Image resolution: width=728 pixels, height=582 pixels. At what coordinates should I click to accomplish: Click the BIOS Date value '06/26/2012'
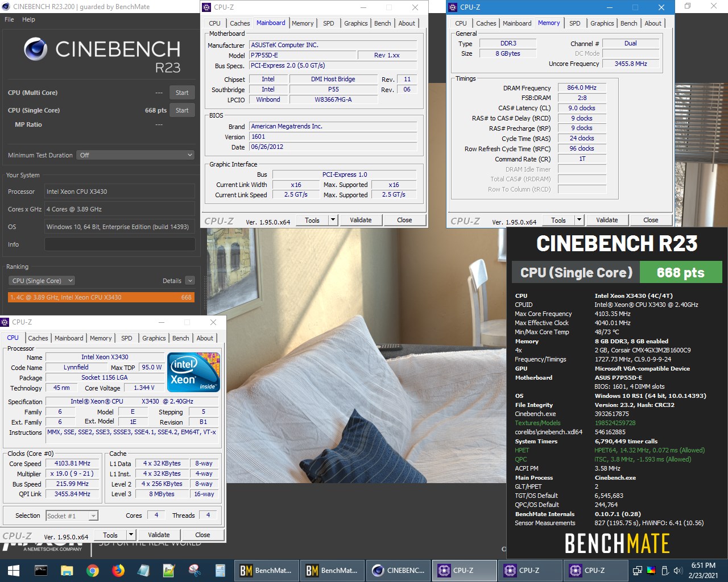333,147
